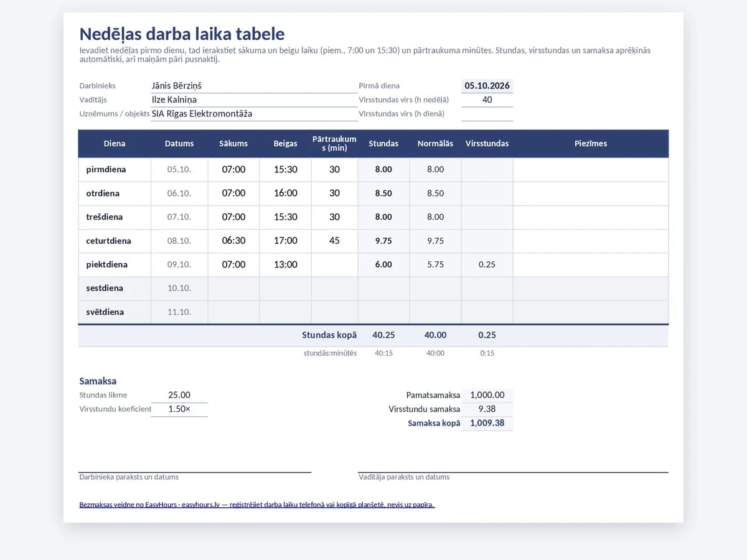Click the Diena column header
Image resolution: width=747 pixels, height=560 pixels.
(x=115, y=143)
